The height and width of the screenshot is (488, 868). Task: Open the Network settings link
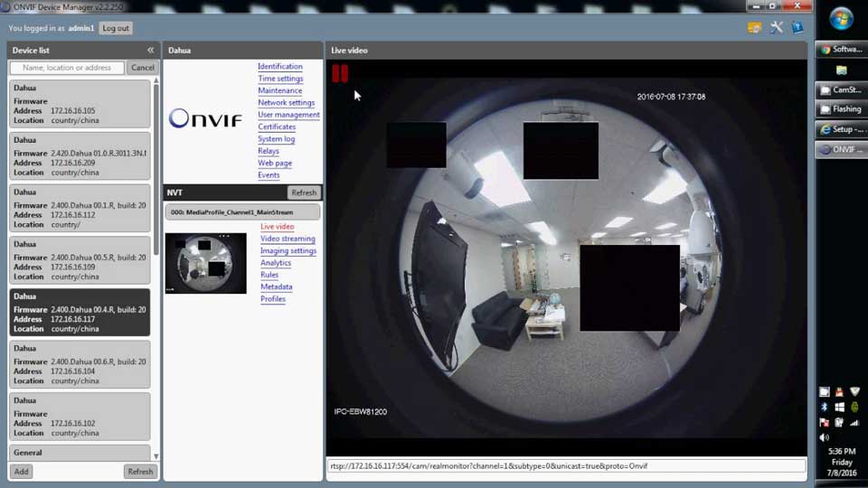[286, 103]
